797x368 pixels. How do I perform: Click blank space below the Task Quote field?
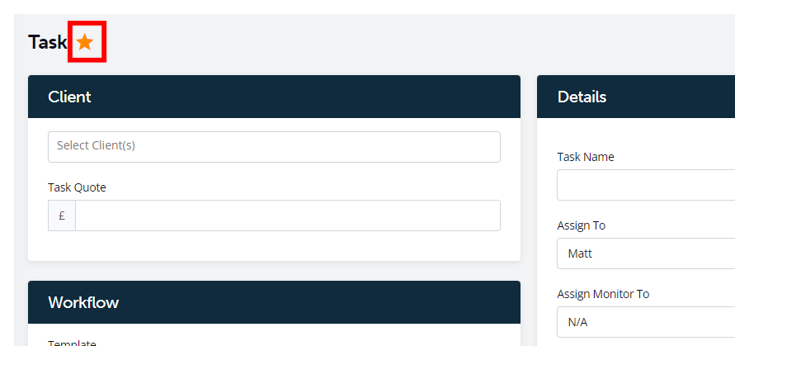click(x=274, y=246)
